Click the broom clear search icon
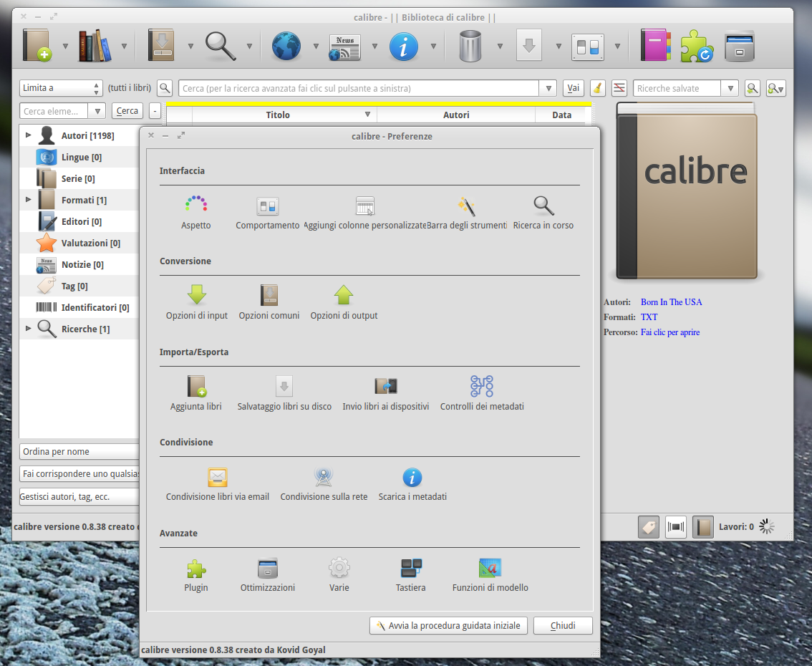The height and width of the screenshot is (666, 812). click(598, 88)
